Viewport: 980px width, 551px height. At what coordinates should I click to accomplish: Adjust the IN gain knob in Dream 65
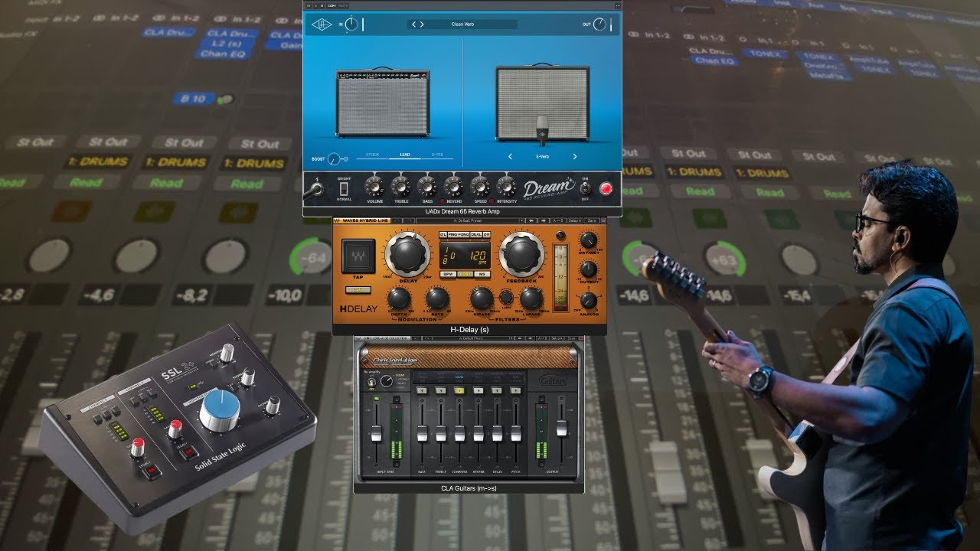click(x=351, y=24)
